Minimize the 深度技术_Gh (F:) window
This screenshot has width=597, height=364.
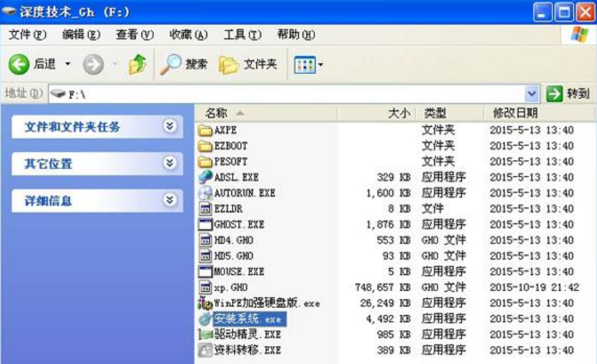click(543, 12)
